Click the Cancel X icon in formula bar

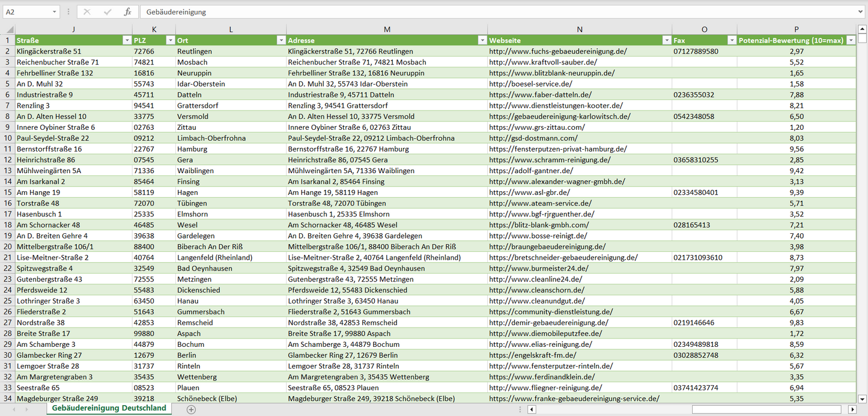[87, 12]
